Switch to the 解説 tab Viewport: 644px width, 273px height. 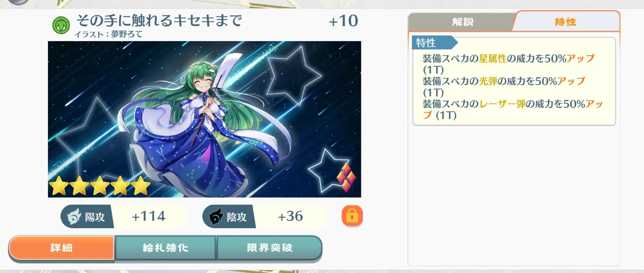coord(462,22)
